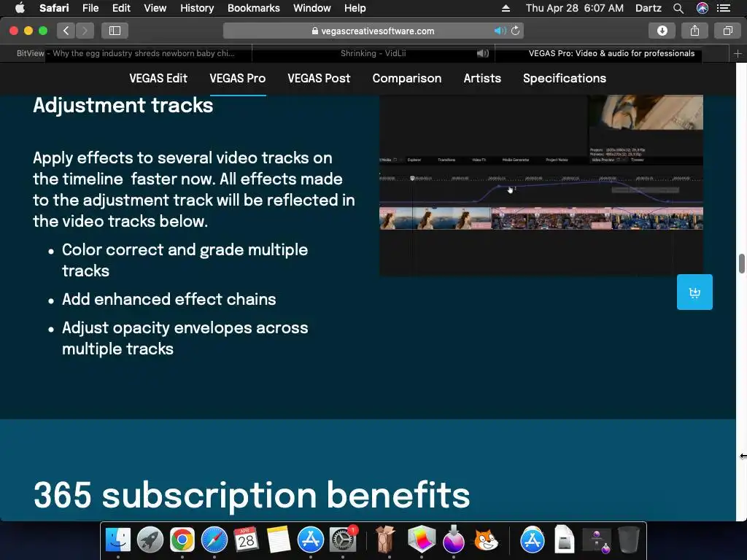The height and width of the screenshot is (560, 747).
Task: Select the VEGAS Pro: Video & audio tab
Action: 612,53
